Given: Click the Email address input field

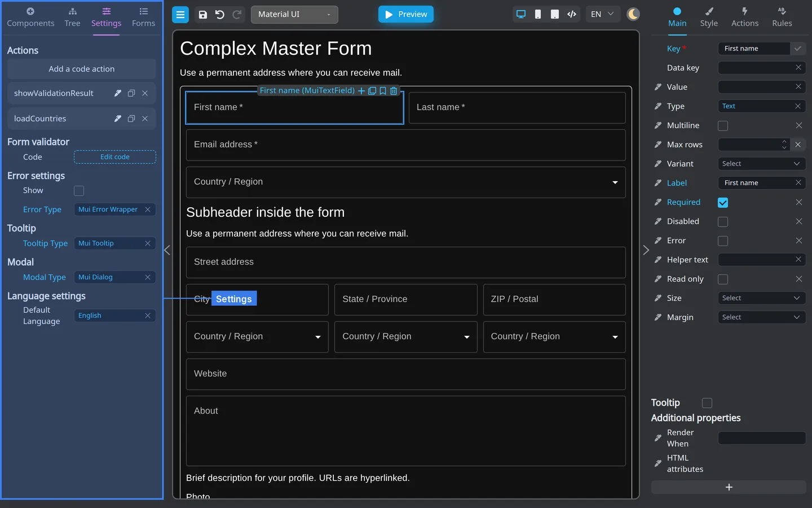Looking at the screenshot, I should pyautogui.click(x=406, y=145).
